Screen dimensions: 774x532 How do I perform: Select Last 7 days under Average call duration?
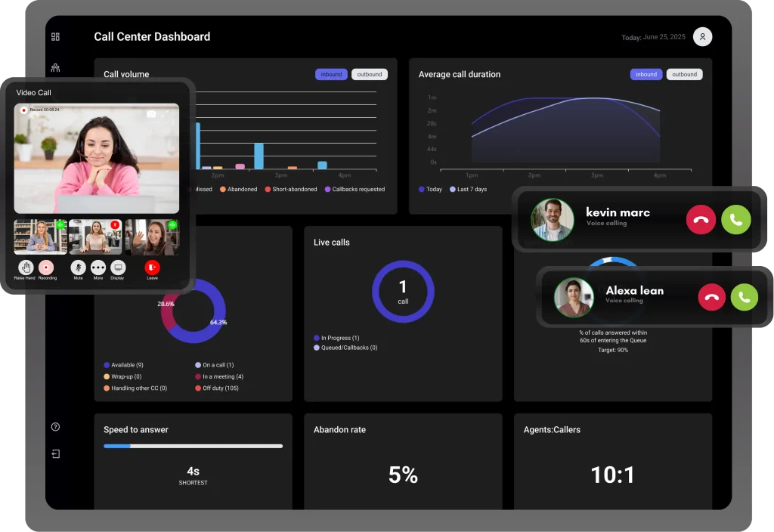click(469, 189)
